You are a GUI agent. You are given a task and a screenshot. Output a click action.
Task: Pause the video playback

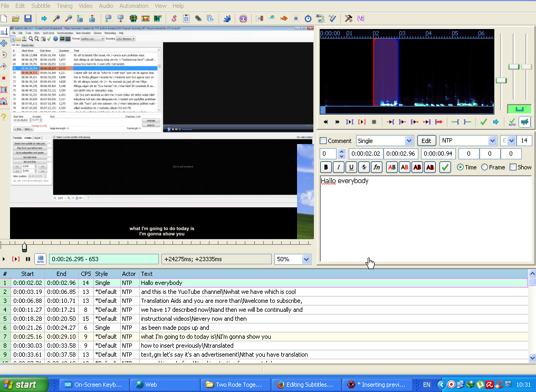point(28,259)
